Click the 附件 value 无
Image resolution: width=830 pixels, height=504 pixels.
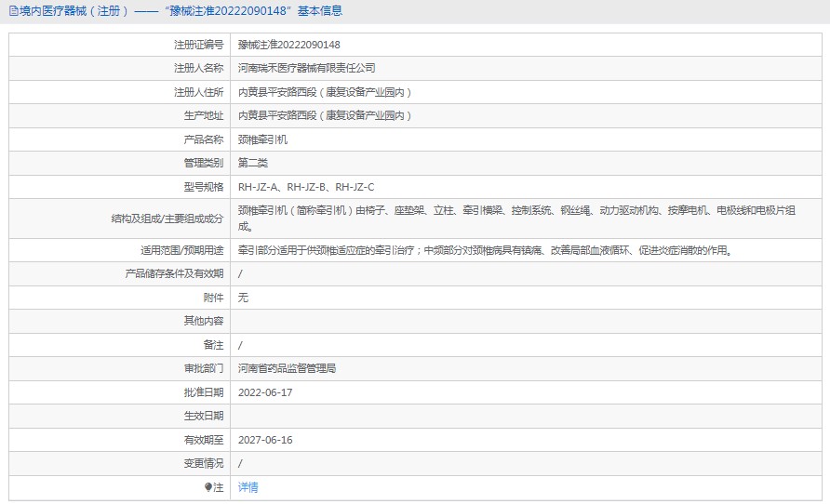243,298
